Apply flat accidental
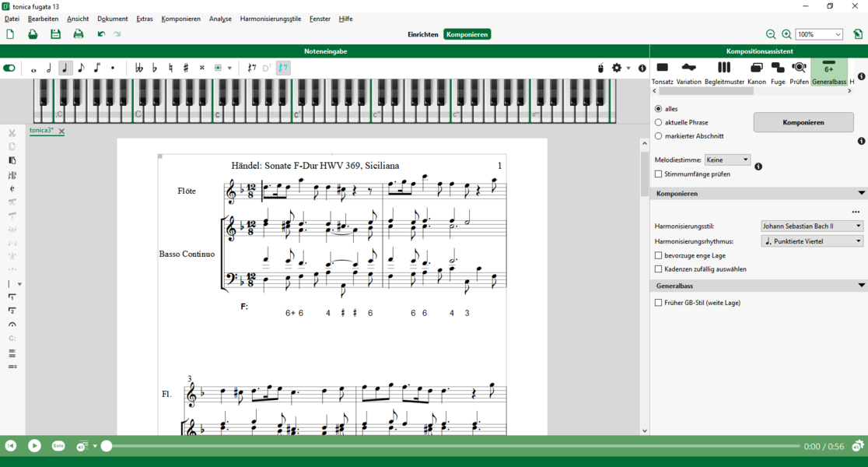The image size is (868, 467). 155,68
